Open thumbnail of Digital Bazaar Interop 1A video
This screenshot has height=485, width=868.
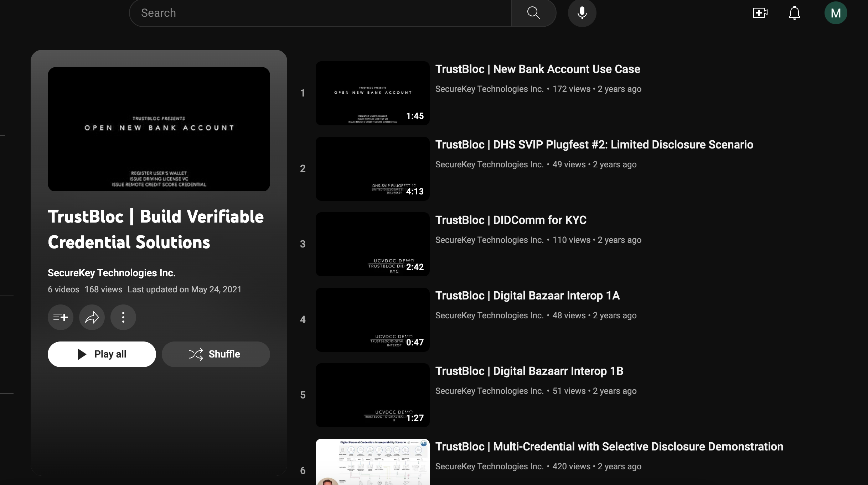tap(372, 319)
